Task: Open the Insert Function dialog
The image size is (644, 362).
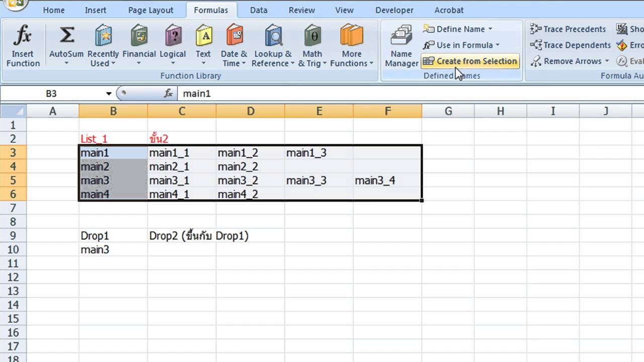Action: point(23,46)
